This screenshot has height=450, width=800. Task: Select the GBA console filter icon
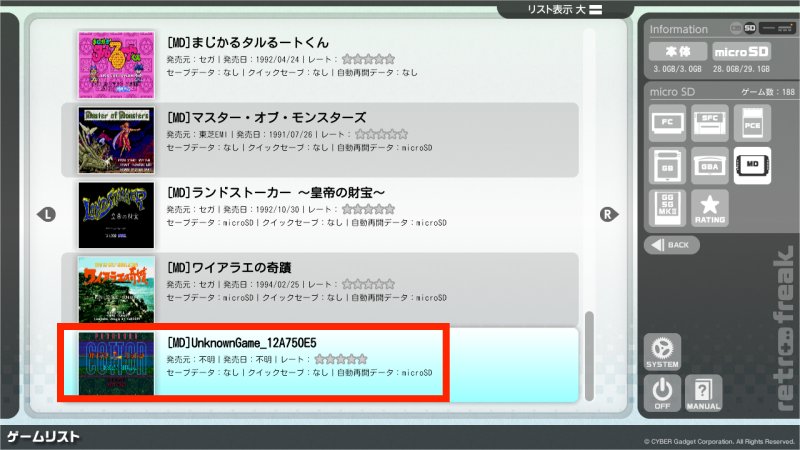click(x=710, y=165)
